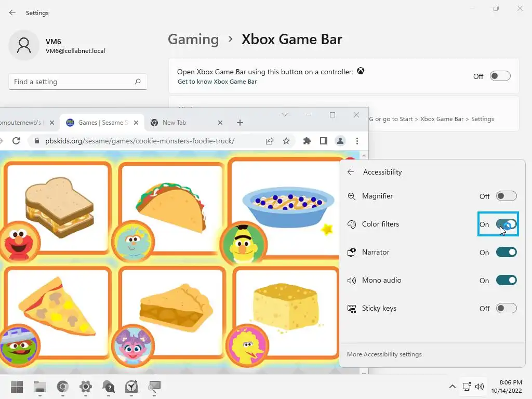Click the Mono audio speaker icon

tap(352, 280)
